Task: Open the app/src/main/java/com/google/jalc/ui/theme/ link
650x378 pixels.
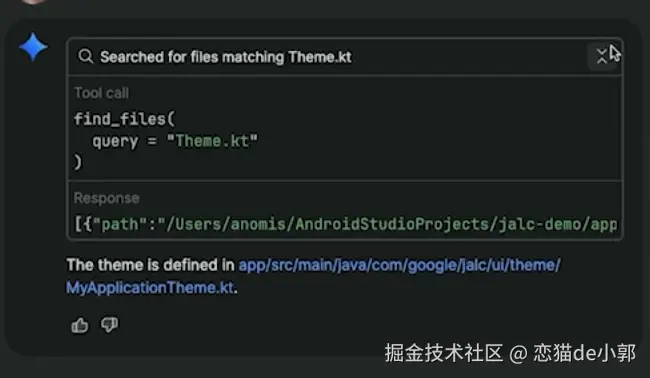Action: click(x=399, y=265)
